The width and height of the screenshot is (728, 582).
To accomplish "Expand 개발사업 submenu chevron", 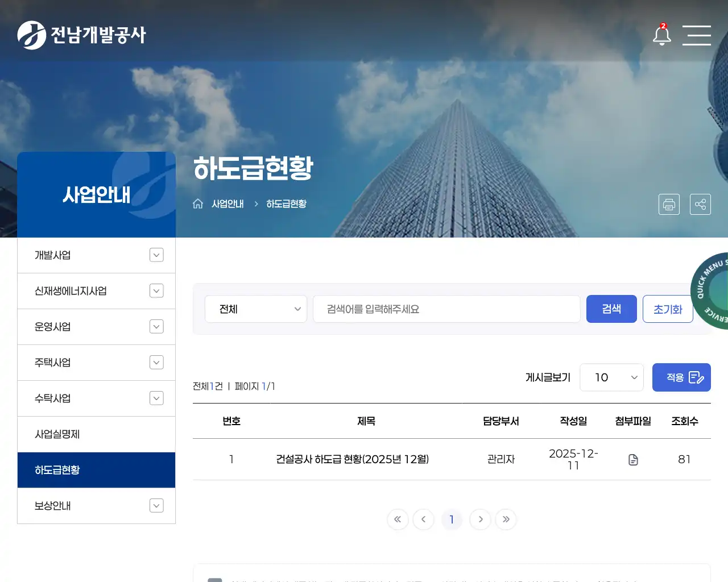I will [x=156, y=255].
